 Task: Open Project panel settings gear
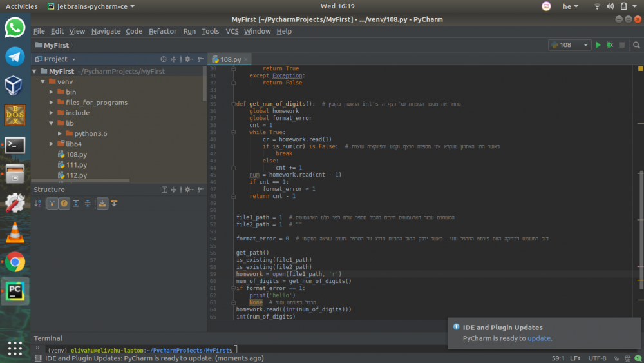pyautogui.click(x=187, y=59)
